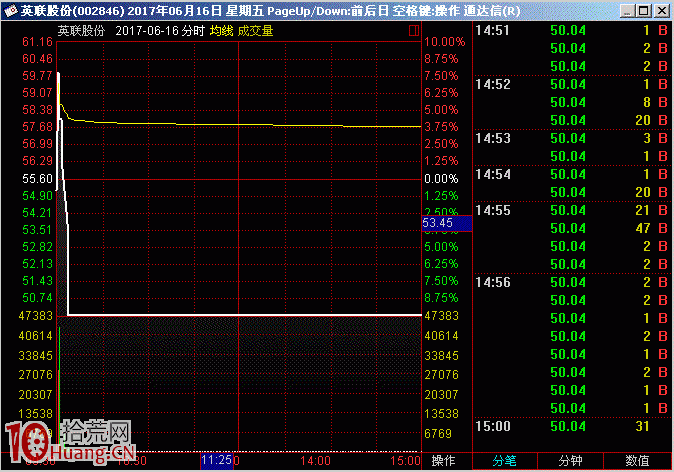The image size is (674, 472).
Task: Open the 数值 tab
Action: point(637,461)
